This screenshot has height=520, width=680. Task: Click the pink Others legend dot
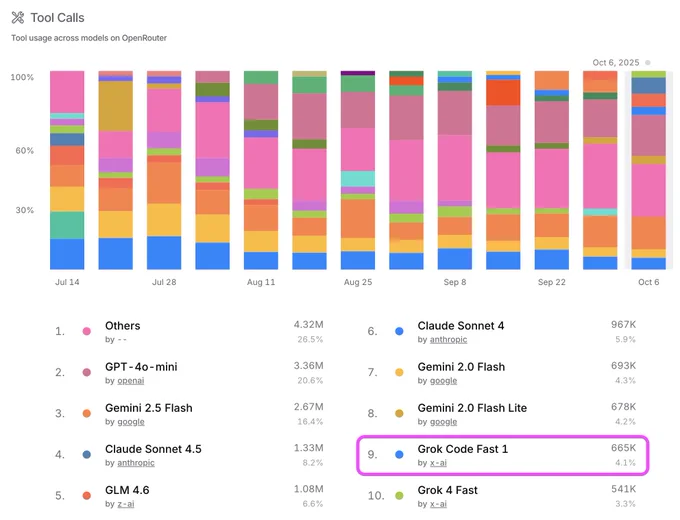tap(87, 331)
